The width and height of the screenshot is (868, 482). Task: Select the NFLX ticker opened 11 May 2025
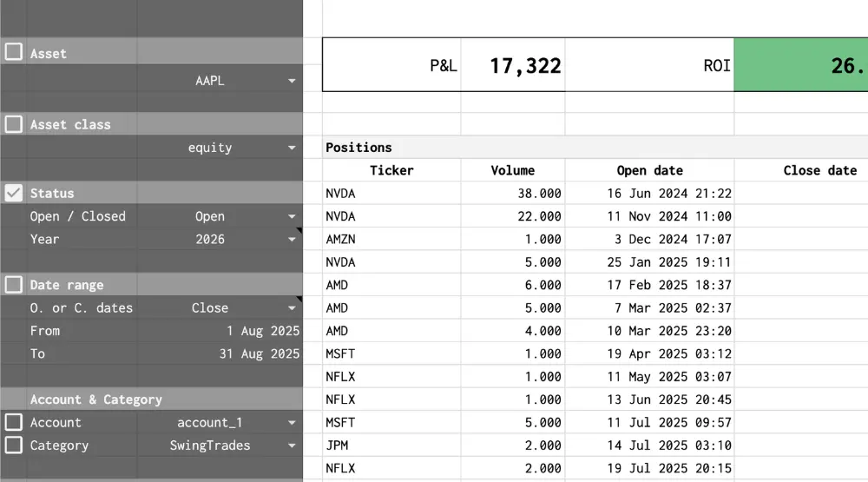(391, 377)
